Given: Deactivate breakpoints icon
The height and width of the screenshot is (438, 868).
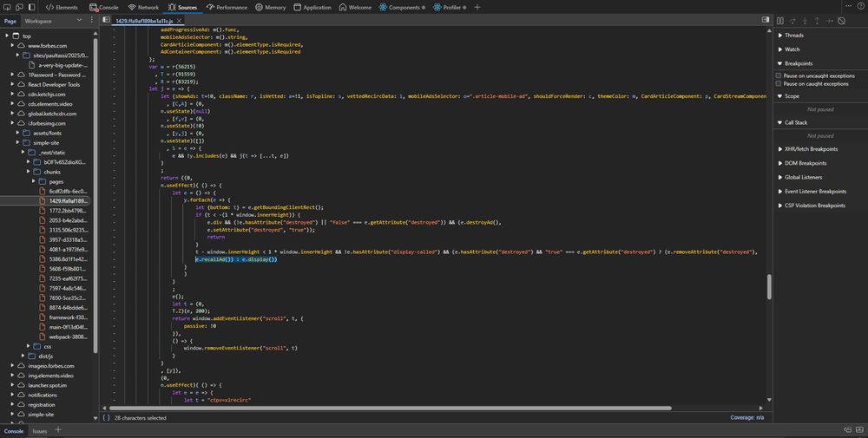Looking at the screenshot, I should [x=841, y=21].
